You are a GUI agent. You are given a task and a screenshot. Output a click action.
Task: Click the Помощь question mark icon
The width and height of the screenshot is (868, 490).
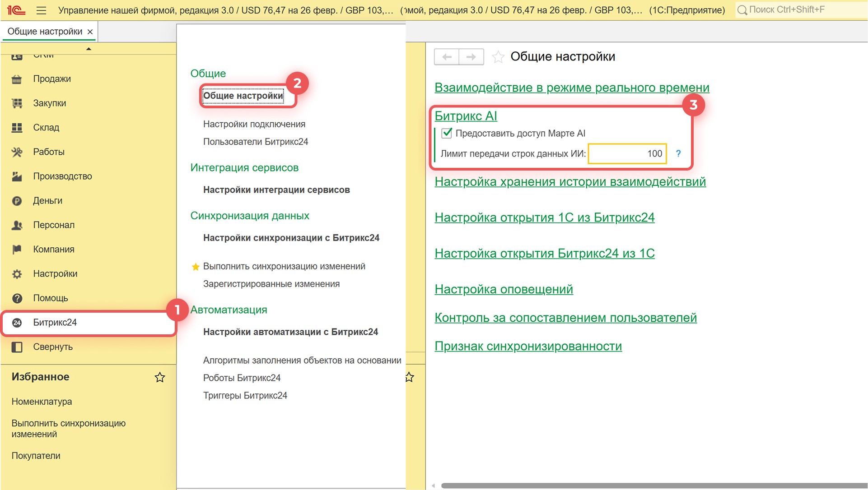pyautogui.click(x=17, y=298)
